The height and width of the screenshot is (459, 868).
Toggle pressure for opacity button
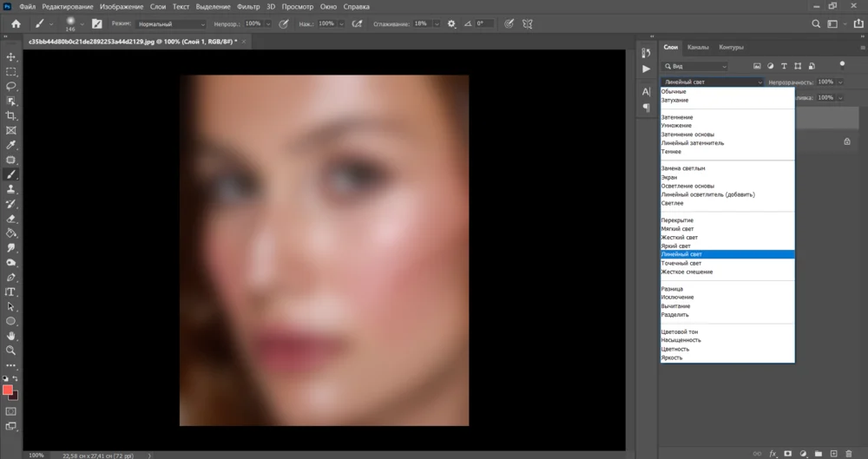(283, 23)
